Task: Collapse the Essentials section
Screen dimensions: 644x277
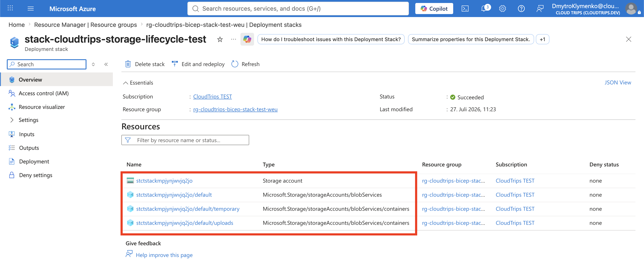Action: click(126, 83)
